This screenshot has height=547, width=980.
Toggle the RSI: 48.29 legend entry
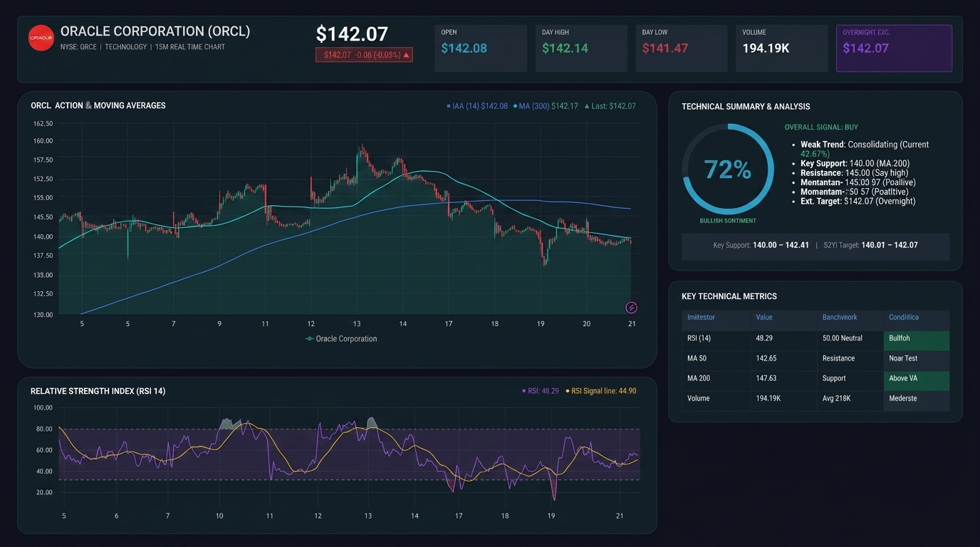click(541, 391)
